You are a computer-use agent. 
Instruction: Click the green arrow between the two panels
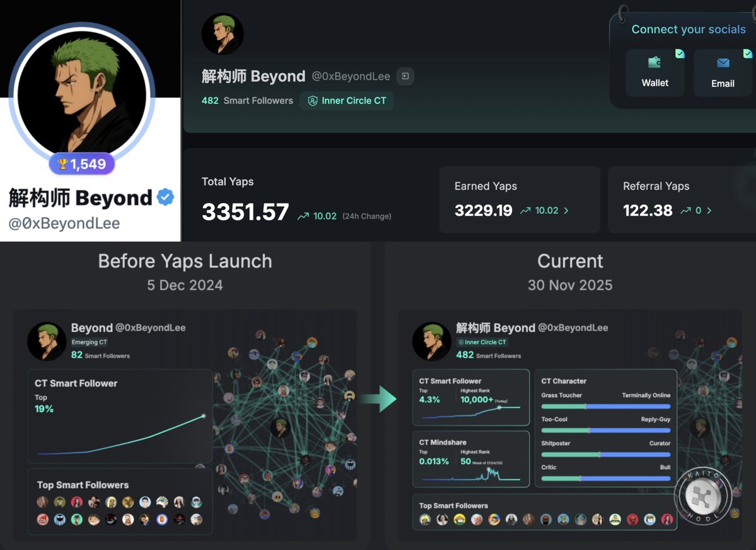379,399
